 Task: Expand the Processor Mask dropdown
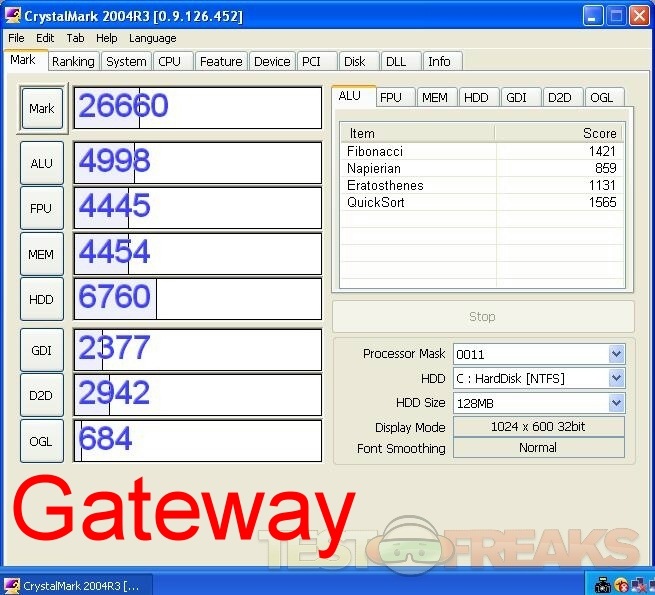pos(616,354)
